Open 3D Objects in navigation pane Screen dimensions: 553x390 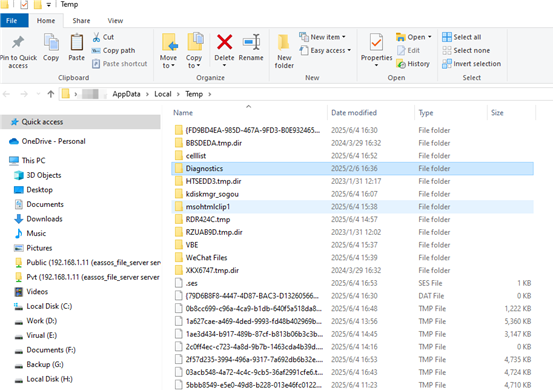[x=37, y=175]
